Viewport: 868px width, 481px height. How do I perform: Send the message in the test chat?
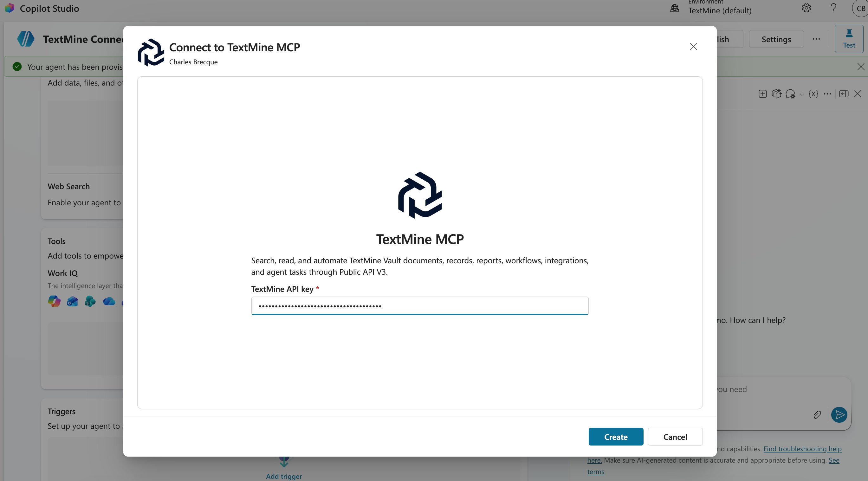click(839, 414)
